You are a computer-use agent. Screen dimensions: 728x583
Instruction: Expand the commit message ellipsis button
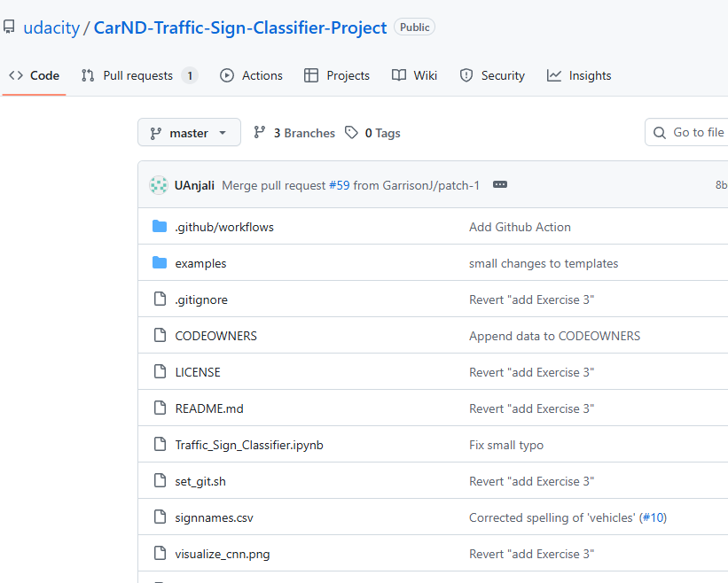pyautogui.click(x=500, y=185)
